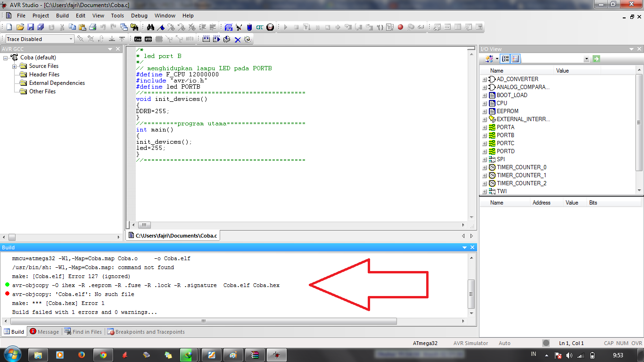The height and width of the screenshot is (362, 644).
Task: Expand the PORTB register node
Action: [x=485, y=136]
